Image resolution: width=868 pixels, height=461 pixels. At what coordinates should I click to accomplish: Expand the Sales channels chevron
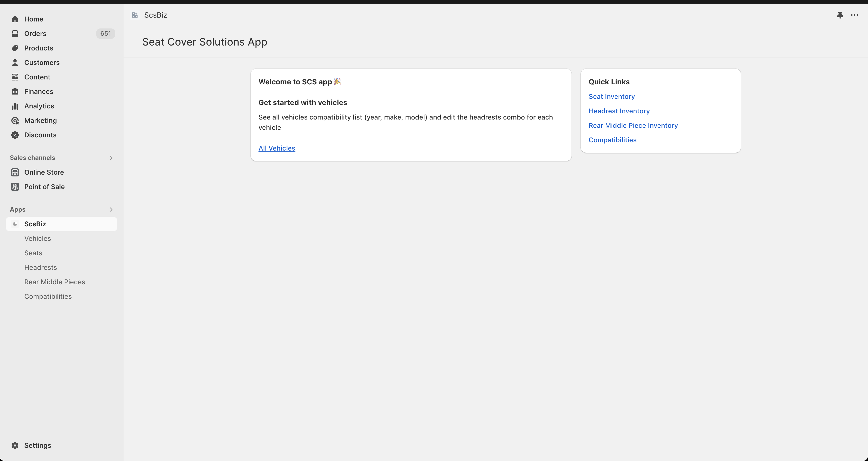pos(111,158)
